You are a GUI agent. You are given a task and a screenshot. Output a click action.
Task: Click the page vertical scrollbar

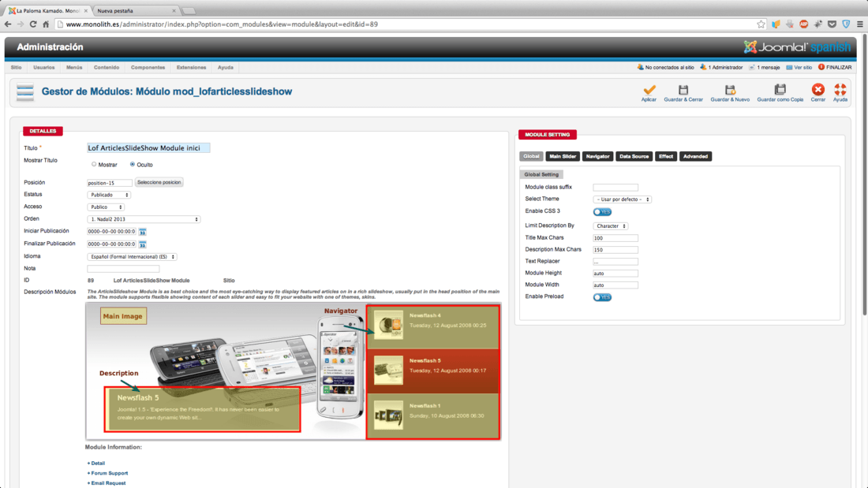(x=864, y=175)
